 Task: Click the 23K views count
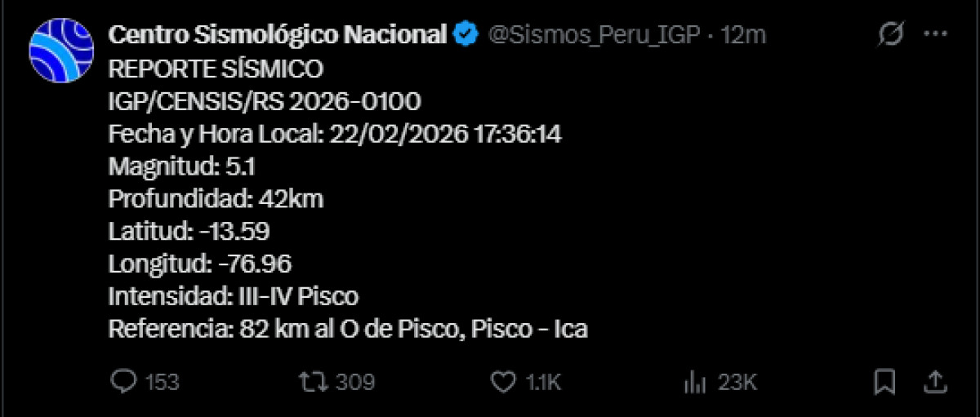pyautogui.click(x=737, y=382)
